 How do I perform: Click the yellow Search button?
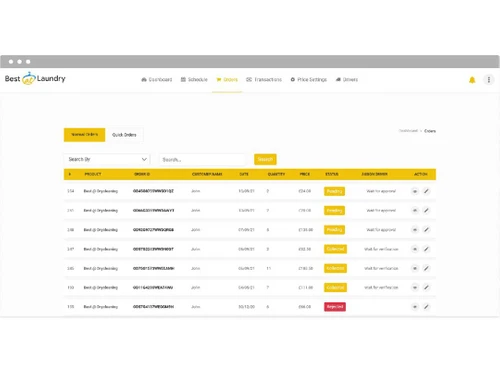[265, 159]
